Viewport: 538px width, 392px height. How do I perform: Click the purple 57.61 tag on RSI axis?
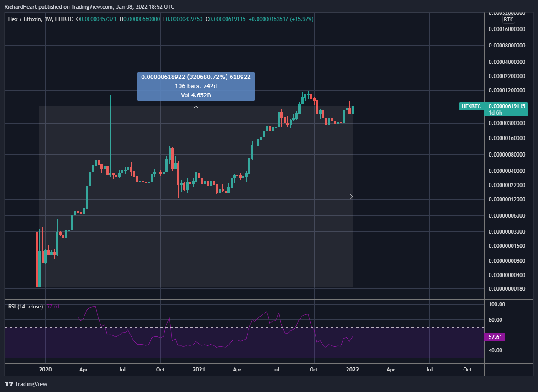coord(495,337)
